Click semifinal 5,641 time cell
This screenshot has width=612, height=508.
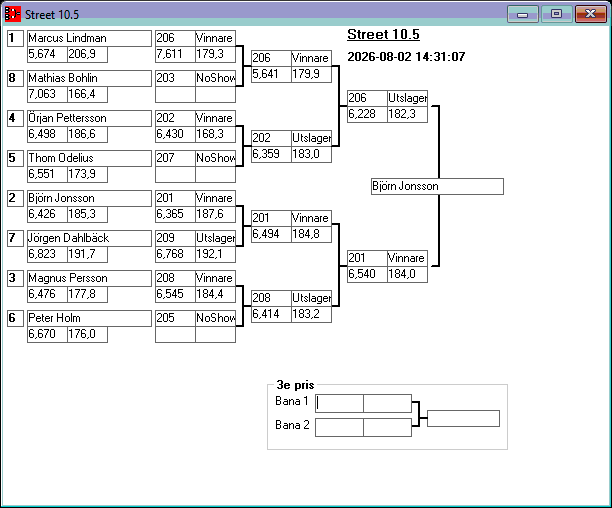pos(271,74)
